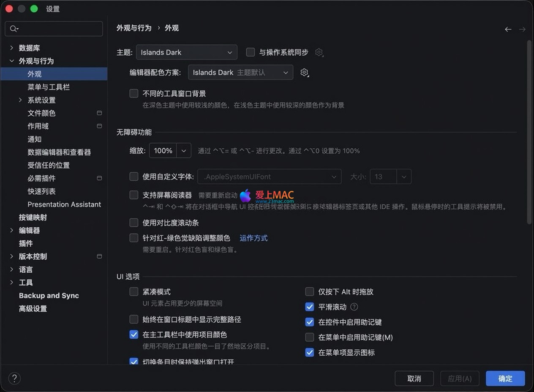The height and width of the screenshot is (392, 534).
Task: Open help via bottom-left question mark icon
Action: [x=14, y=378]
